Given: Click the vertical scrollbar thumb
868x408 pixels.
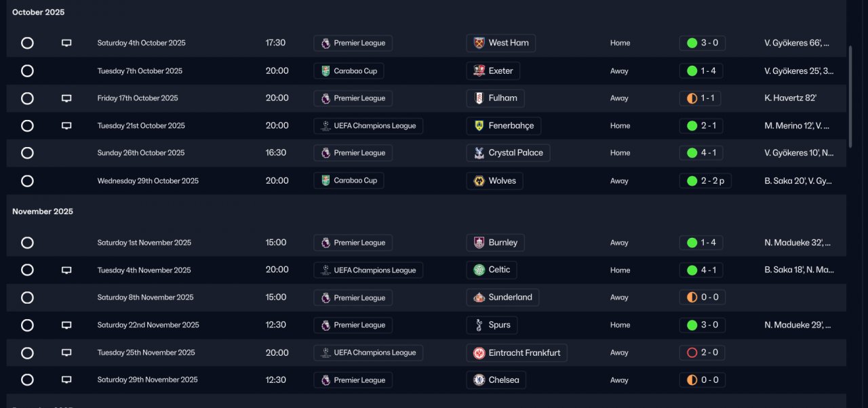Looking at the screenshot, I should click(851, 96).
